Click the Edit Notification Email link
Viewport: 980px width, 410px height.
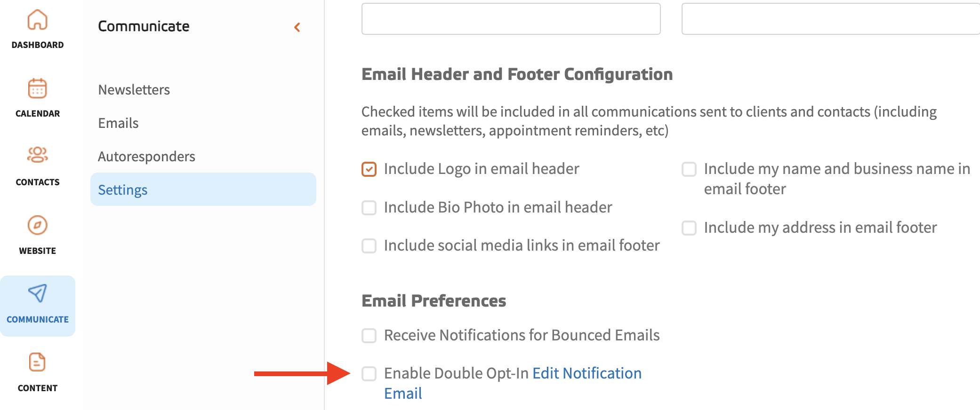[586, 373]
